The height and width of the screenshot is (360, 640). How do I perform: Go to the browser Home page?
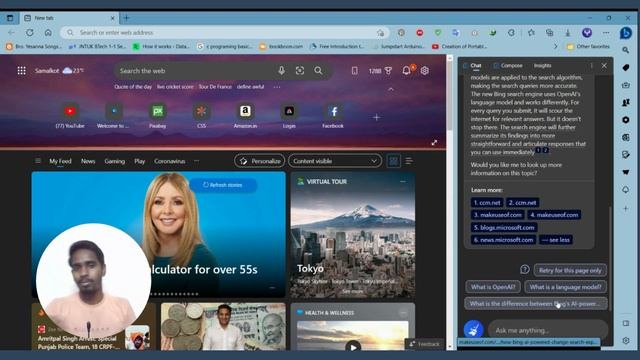point(48,32)
